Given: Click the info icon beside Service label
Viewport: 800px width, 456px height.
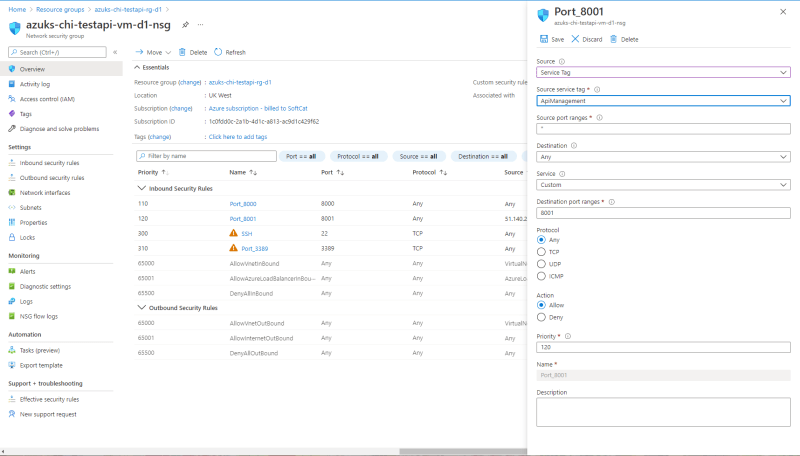Looking at the screenshot, I should coord(562,173).
